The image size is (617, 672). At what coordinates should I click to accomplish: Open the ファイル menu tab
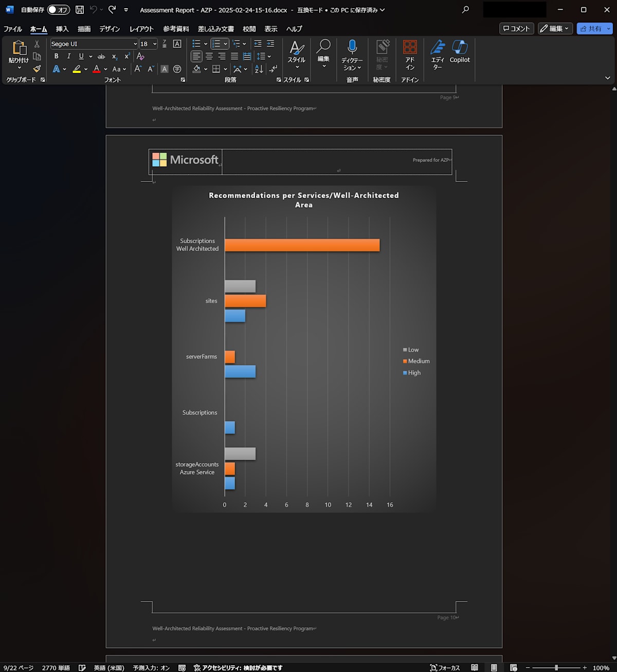pyautogui.click(x=13, y=29)
